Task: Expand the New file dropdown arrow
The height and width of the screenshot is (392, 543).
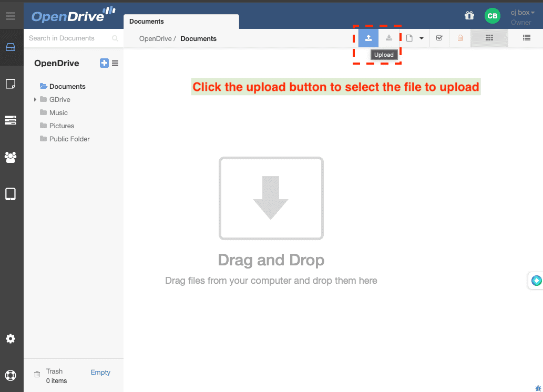Action: [422, 38]
